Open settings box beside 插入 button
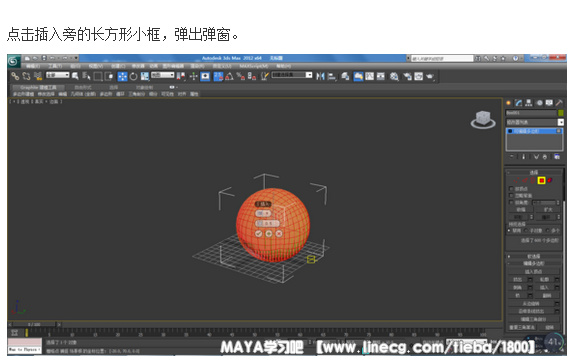This screenshot has height=364, width=572. click(557, 287)
